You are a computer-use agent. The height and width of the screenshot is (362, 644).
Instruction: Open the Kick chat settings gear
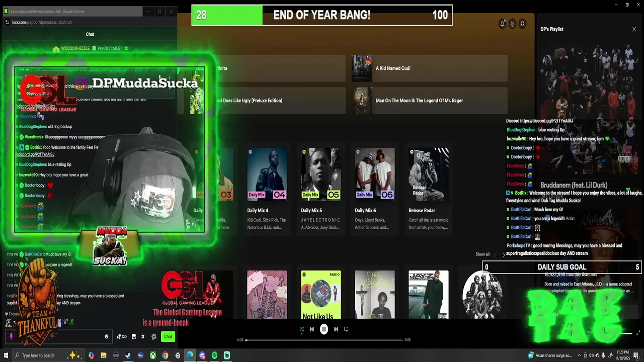pyautogui.click(x=142, y=337)
